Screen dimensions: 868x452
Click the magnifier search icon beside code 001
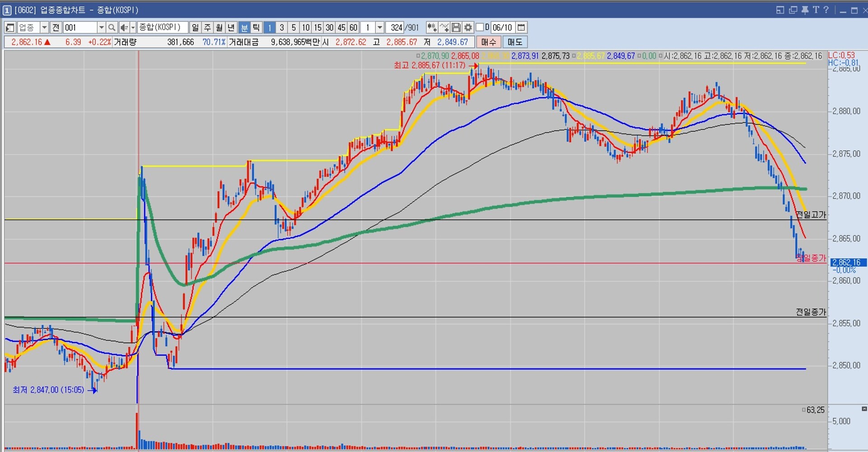tap(112, 28)
